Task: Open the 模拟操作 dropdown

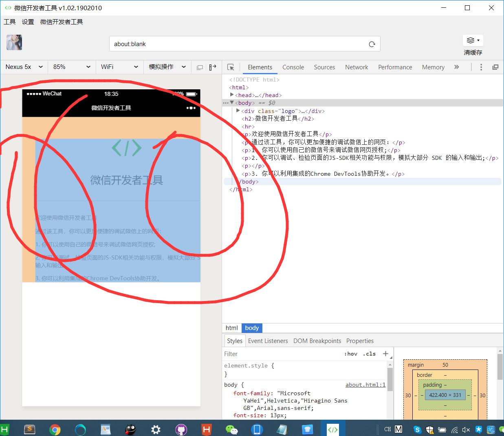Action: click(x=167, y=67)
